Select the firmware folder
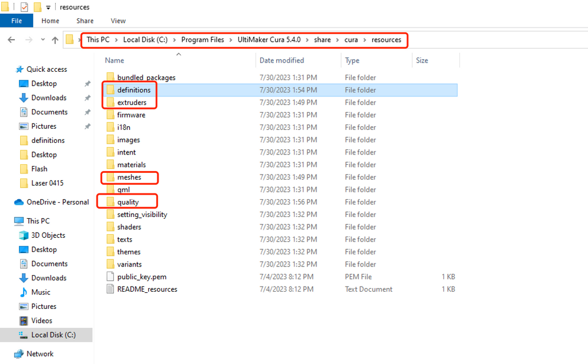This screenshot has height=364, width=588. point(131,115)
